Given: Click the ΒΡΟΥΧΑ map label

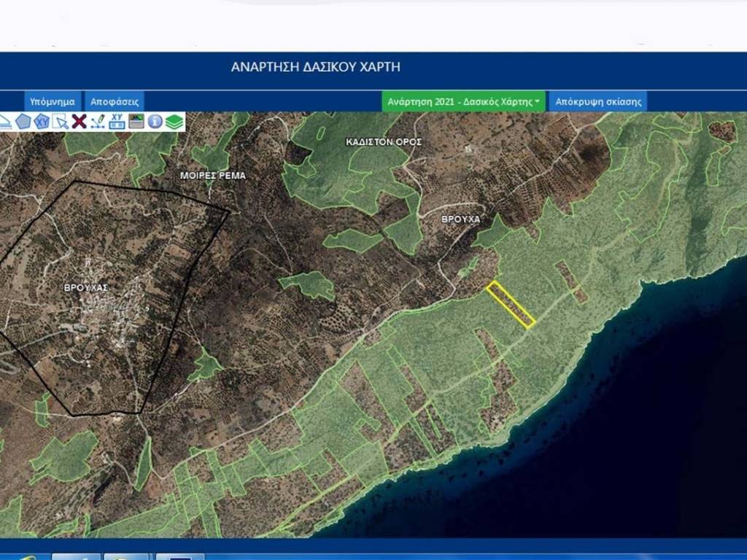Looking at the screenshot, I should [461, 219].
